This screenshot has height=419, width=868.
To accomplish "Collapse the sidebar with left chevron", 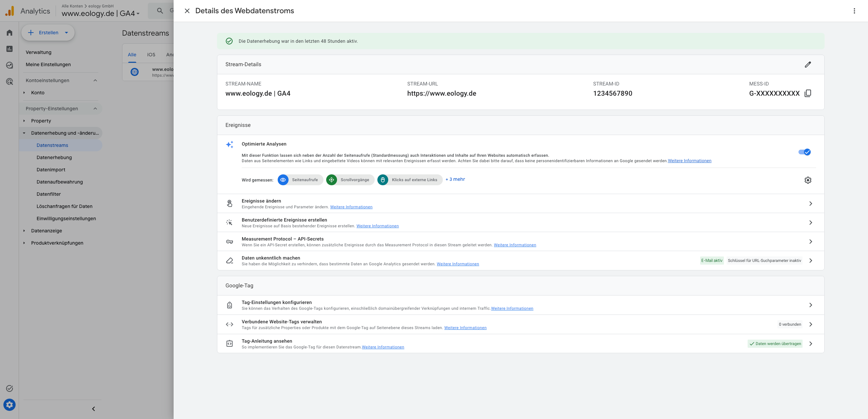I will 94,409.
